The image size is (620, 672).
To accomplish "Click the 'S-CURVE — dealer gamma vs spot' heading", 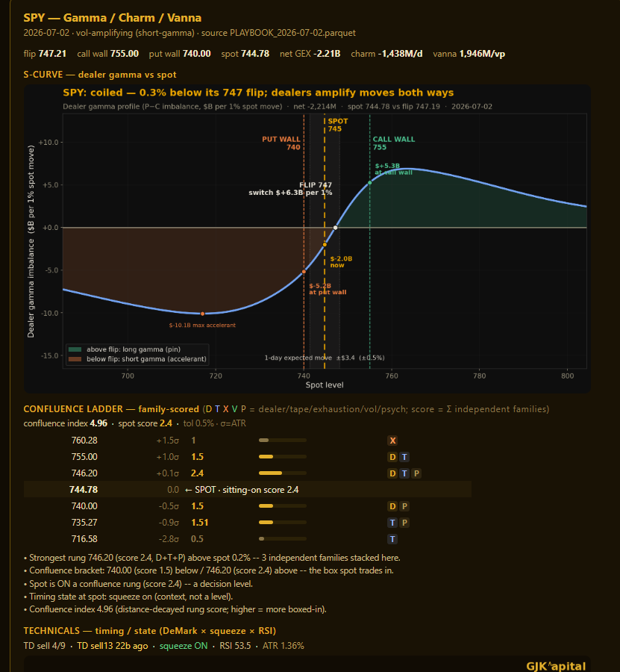I will pyautogui.click(x=100, y=74).
